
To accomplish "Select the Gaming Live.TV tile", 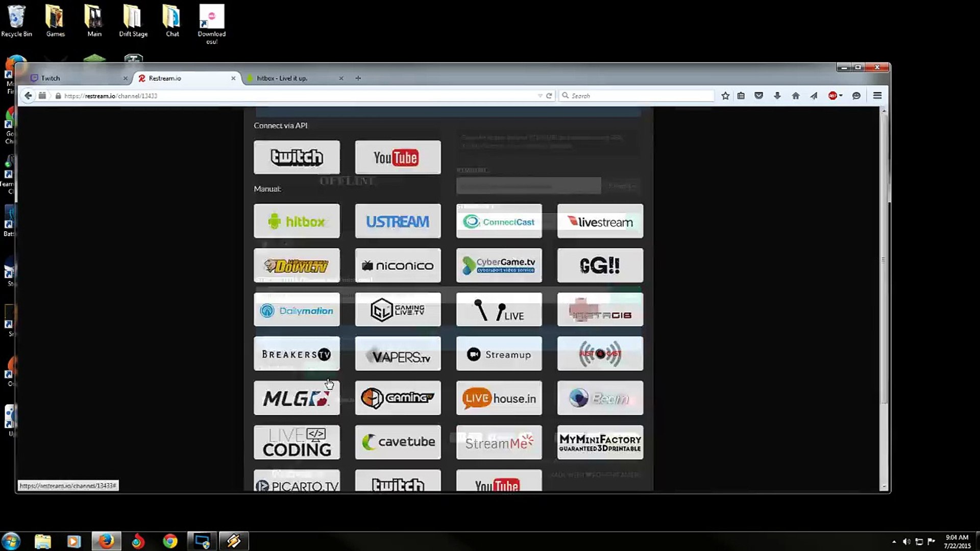I will coord(398,310).
